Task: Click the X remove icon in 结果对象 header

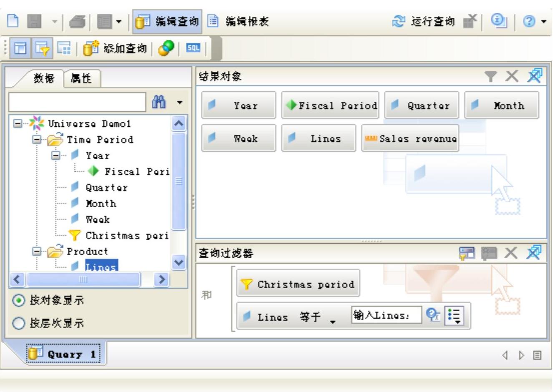Action: pyautogui.click(x=512, y=76)
